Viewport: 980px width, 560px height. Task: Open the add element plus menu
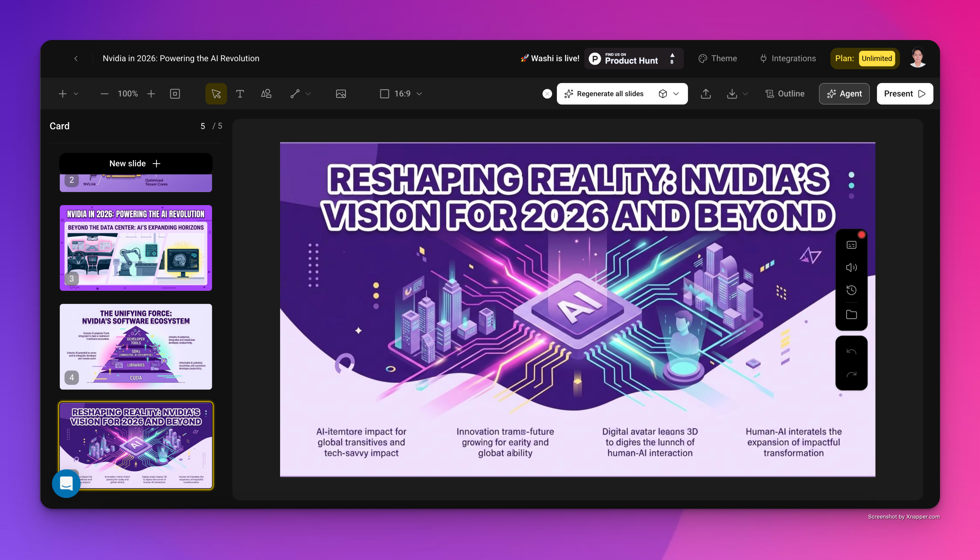(63, 94)
